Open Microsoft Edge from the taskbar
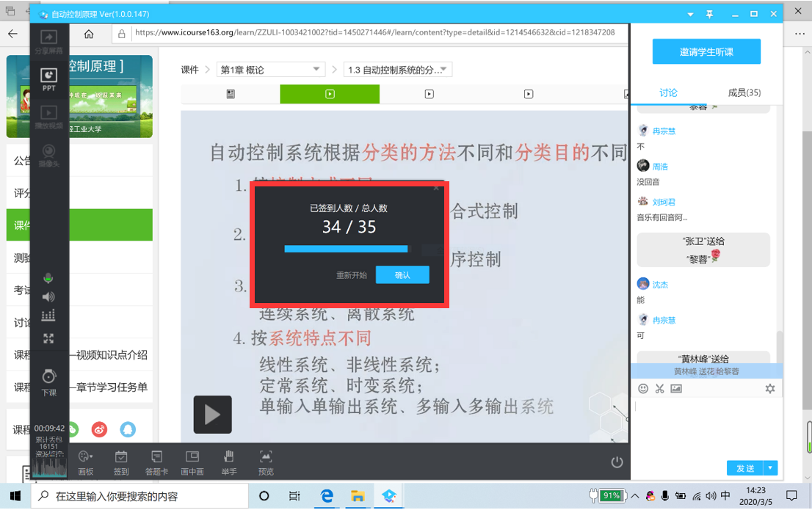 click(327, 496)
